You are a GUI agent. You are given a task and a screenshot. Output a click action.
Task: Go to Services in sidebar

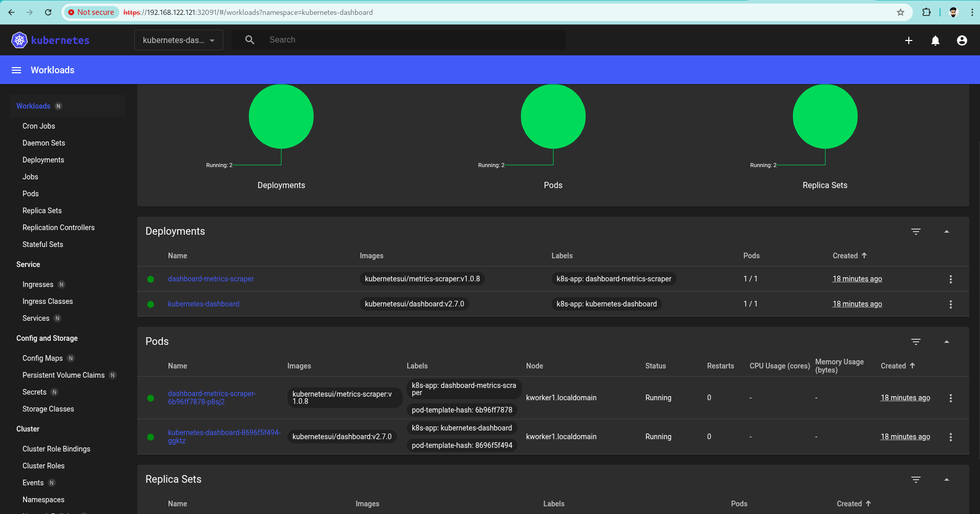coord(36,318)
